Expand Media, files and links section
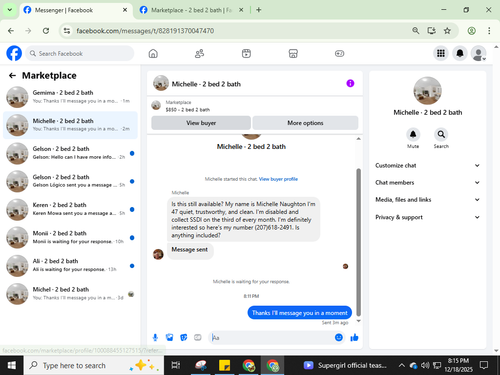 [x=428, y=200]
